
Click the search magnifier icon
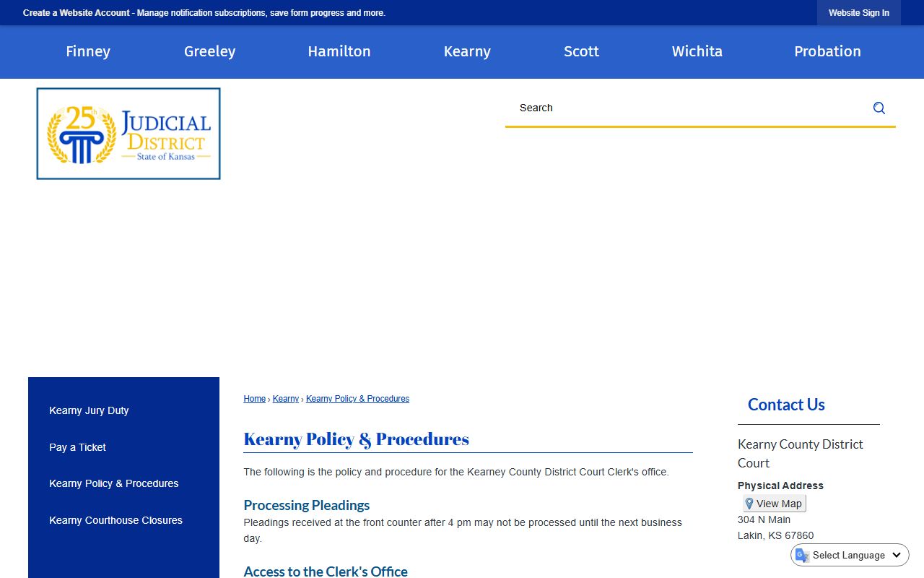(879, 108)
